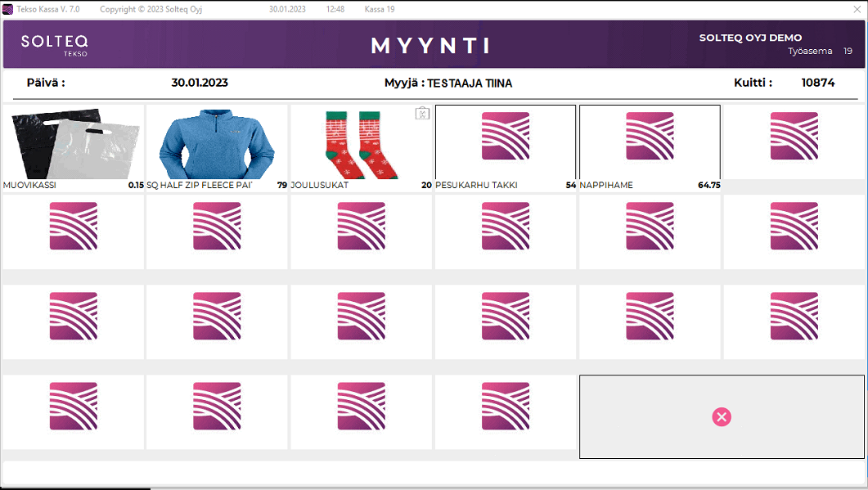
Task: Click the date 30.01.2023 beside Päivä
Action: coord(200,83)
